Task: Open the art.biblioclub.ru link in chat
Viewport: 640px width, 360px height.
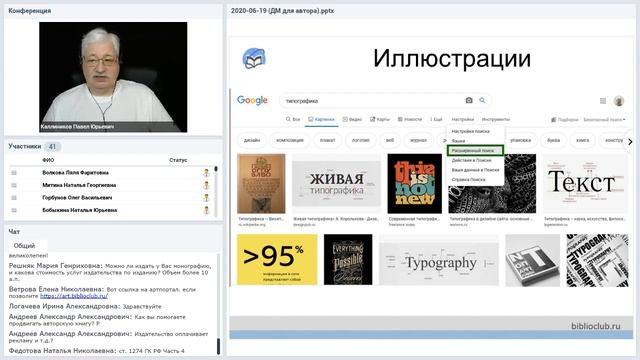Action: pyautogui.click(x=74, y=296)
